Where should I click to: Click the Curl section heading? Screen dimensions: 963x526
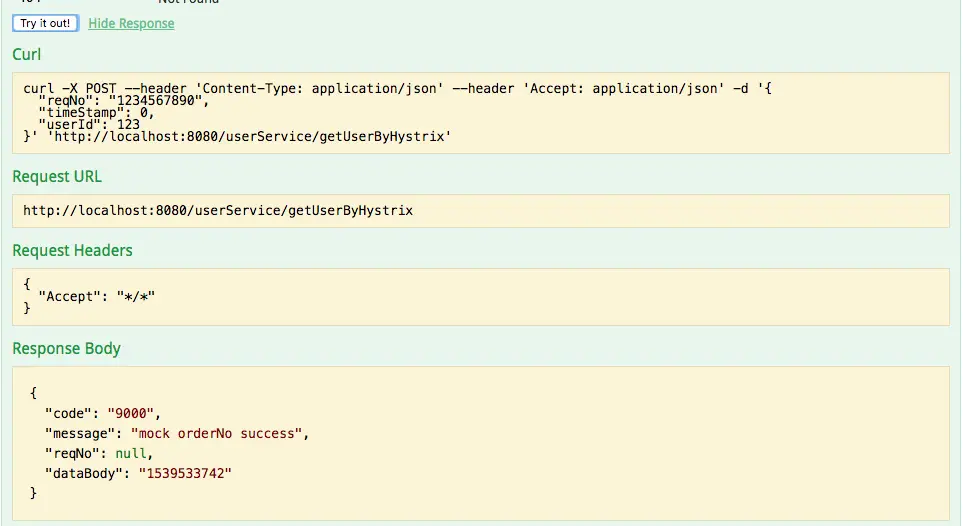pyautogui.click(x=26, y=54)
